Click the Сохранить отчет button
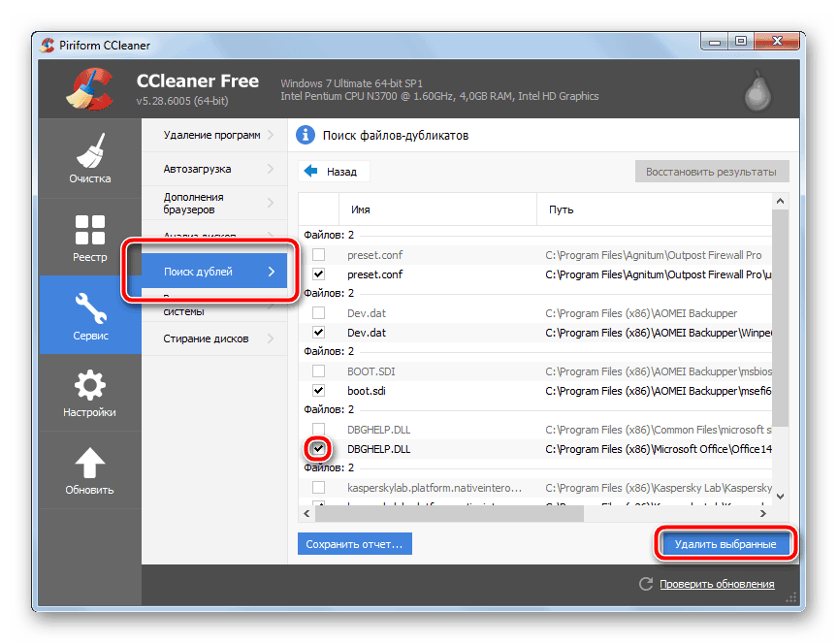The width and height of the screenshot is (838, 644). tap(354, 544)
